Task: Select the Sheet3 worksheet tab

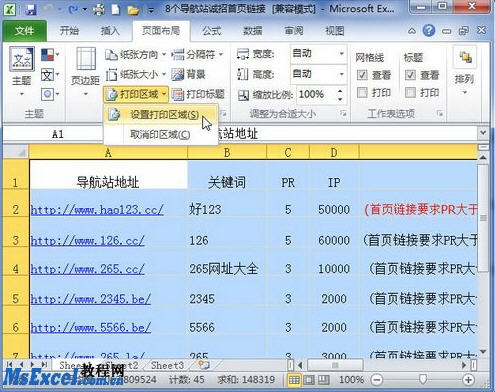Action: 167,365
